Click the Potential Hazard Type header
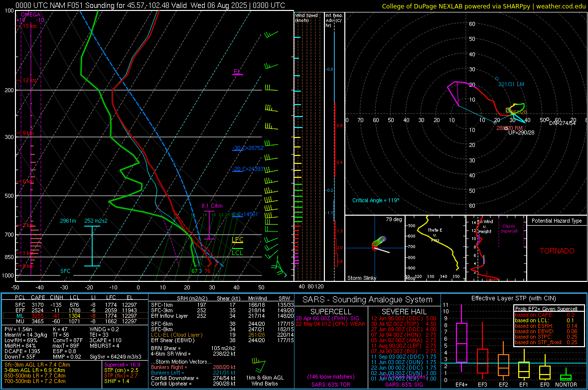Screen dimensions: 588x390 pos(557,221)
